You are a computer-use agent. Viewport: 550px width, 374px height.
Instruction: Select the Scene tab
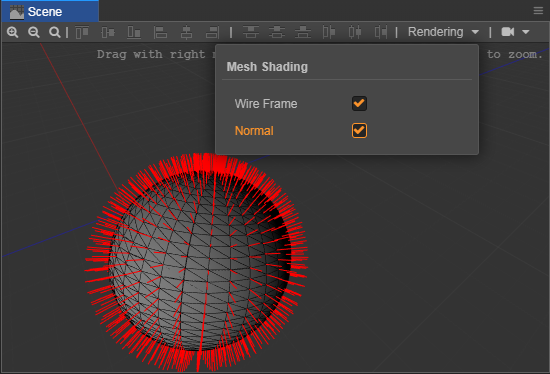50,12
